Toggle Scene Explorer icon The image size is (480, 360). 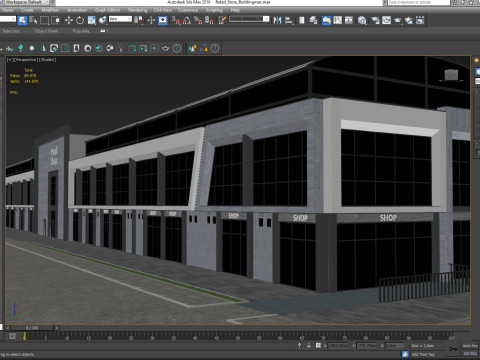[x=302, y=20]
